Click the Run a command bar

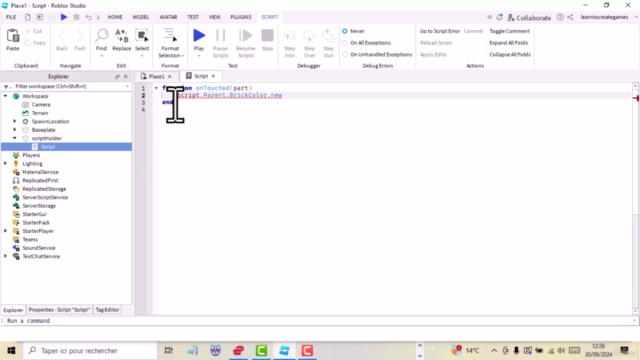pos(318,321)
